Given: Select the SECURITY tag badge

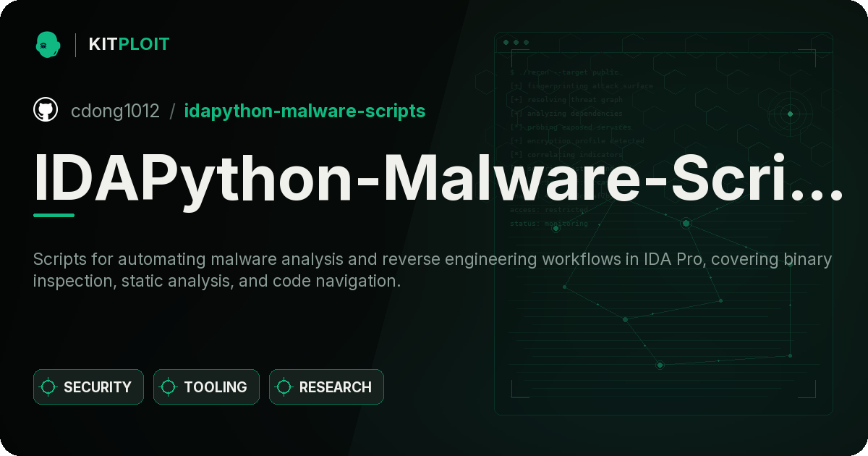Looking at the screenshot, I should click(x=88, y=387).
